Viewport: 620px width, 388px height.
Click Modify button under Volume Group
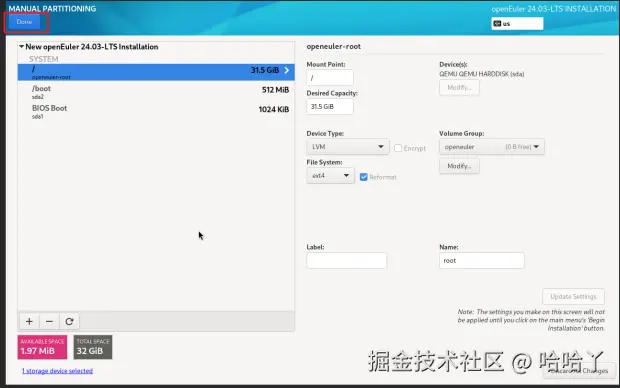click(459, 166)
